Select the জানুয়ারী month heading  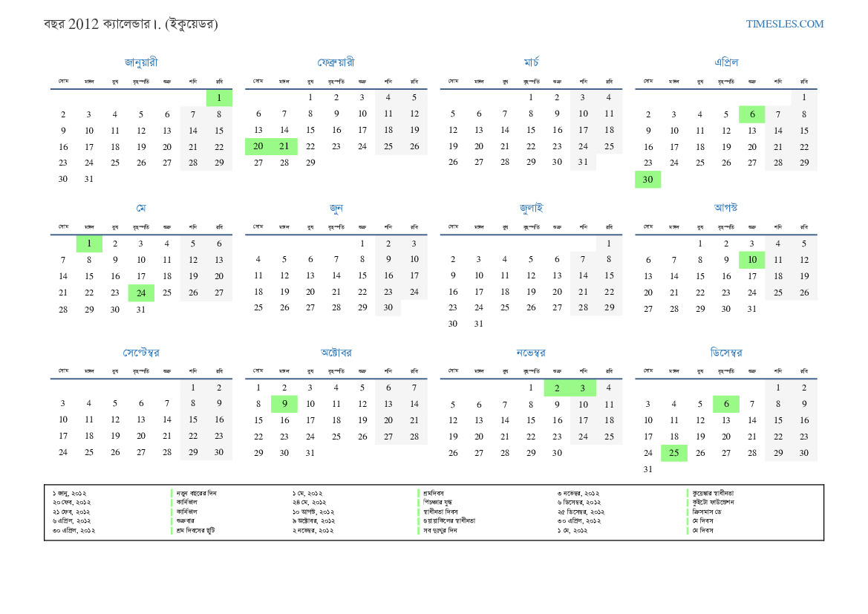click(x=141, y=62)
